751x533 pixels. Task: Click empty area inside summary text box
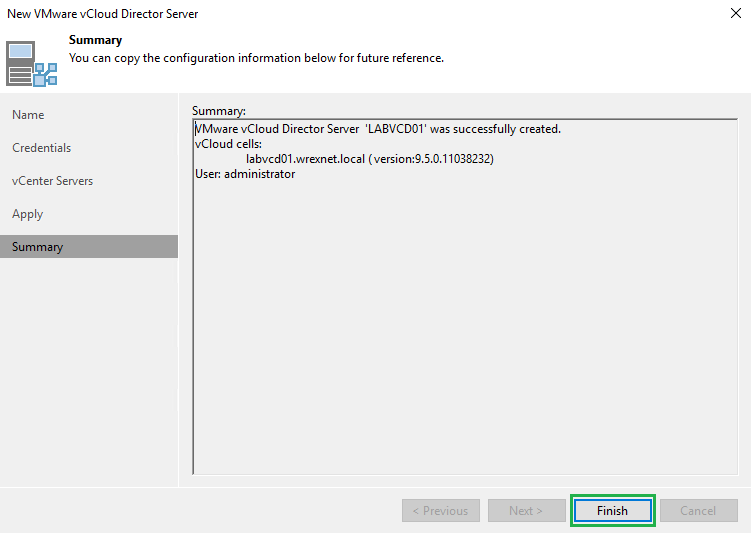[464, 330]
